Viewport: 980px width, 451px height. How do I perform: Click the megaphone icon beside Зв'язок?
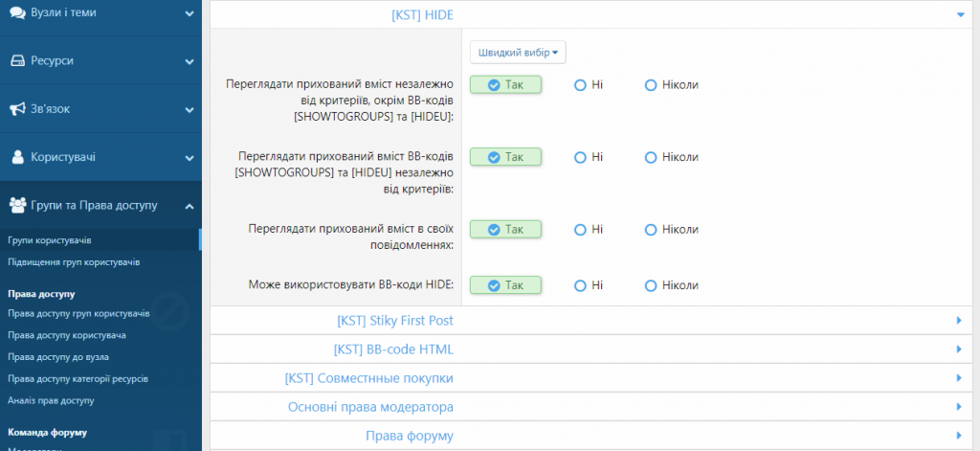pos(17,109)
